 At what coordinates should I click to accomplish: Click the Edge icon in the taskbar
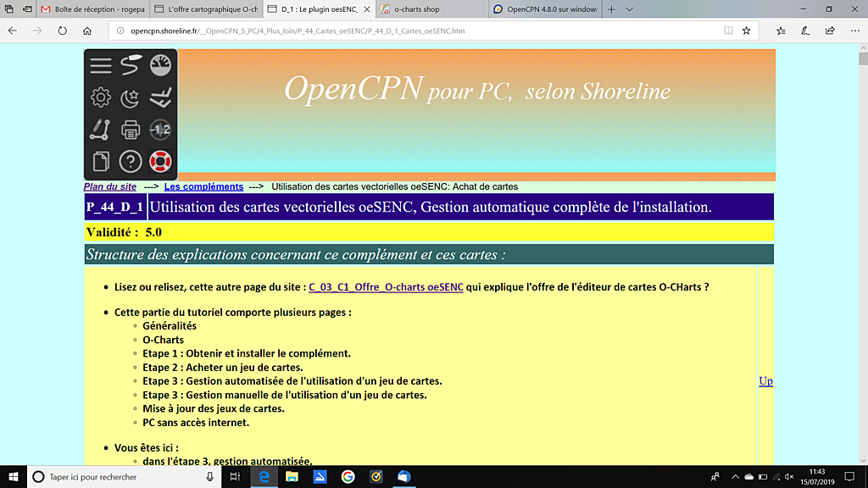pyautogui.click(x=264, y=477)
